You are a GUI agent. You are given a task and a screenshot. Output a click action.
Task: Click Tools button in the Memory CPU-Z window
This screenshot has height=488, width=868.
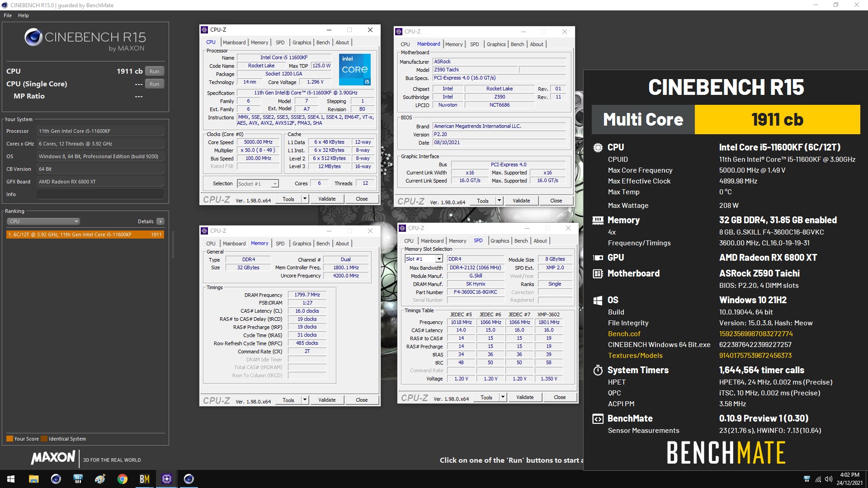coord(288,400)
